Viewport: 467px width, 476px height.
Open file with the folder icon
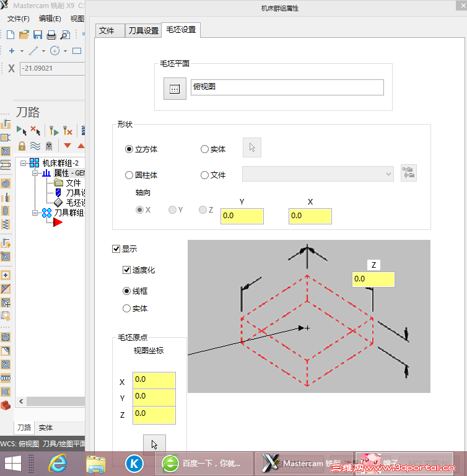(x=24, y=35)
